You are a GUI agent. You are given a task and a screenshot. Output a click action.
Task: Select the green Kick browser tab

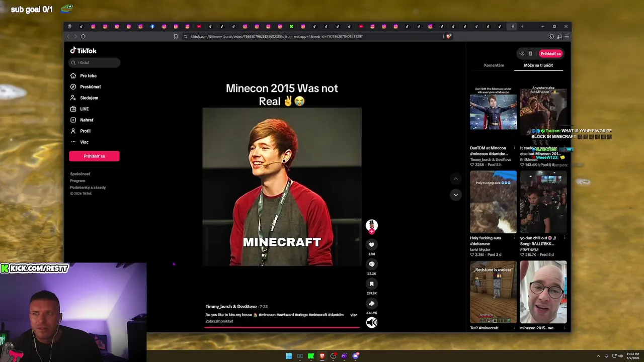tap(291, 26)
